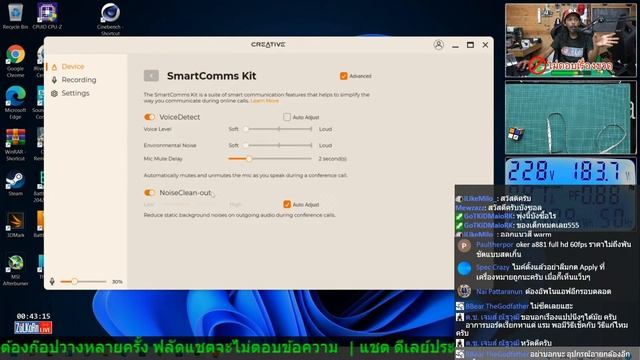Screen dimensions: 640x360
Task: Open the Cinebench desktop shortcut
Action: [x=110, y=19]
